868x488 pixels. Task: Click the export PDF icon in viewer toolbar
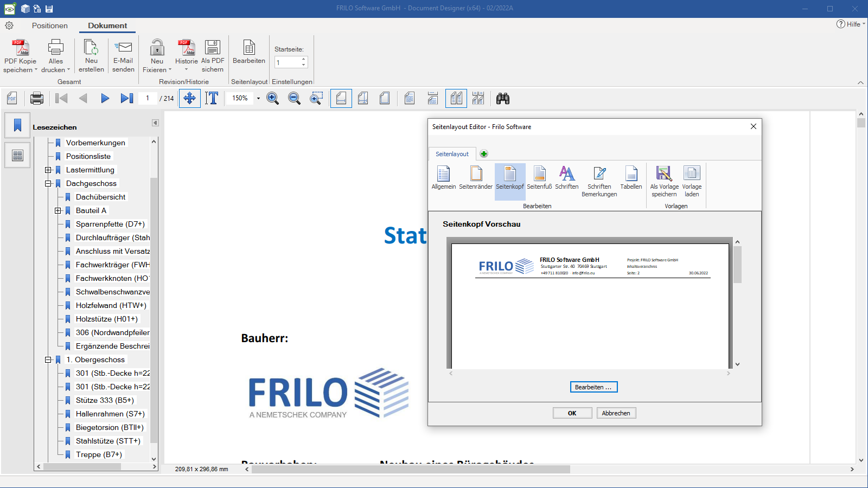coord(12,98)
